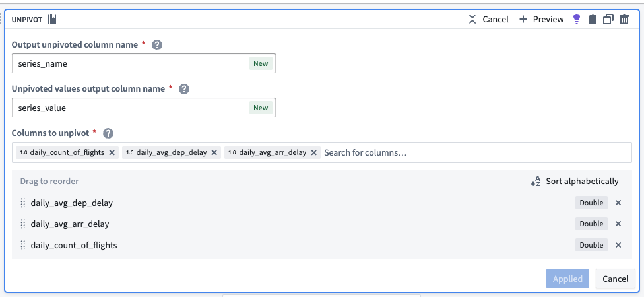
Task: Click drag handle of daily_avg_arr_delay row
Action: pyautogui.click(x=23, y=224)
